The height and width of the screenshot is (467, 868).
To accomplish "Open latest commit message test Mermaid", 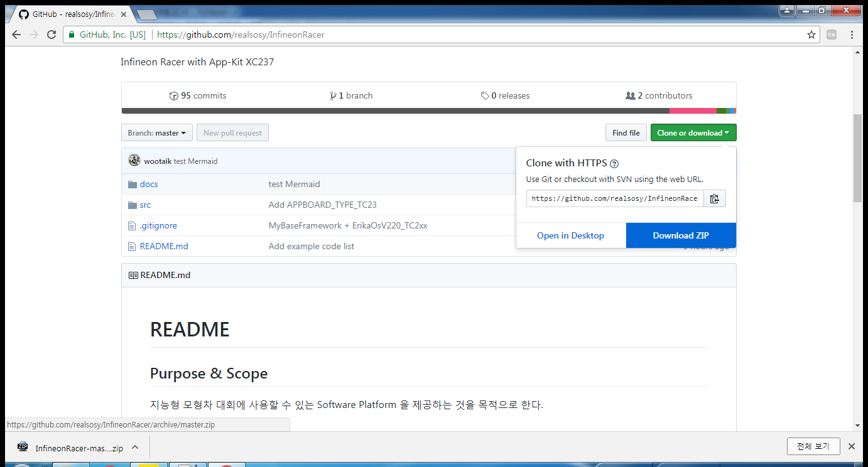I will (x=195, y=161).
